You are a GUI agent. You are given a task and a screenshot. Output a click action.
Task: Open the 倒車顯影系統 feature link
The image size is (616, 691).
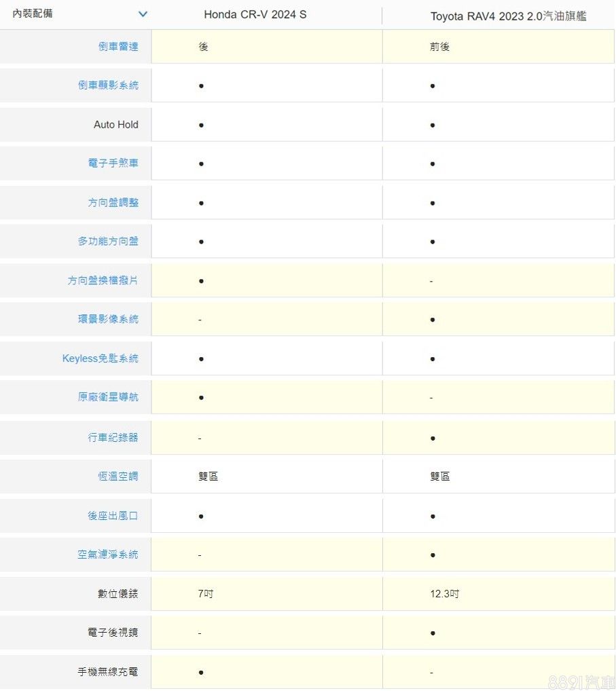108,86
